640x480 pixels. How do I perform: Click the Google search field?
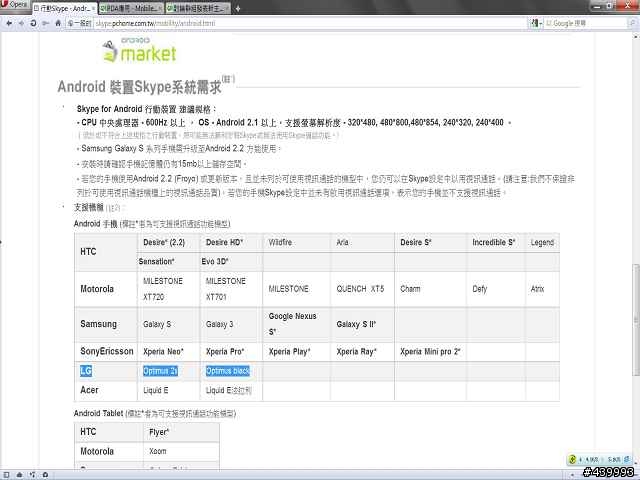click(586, 23)
